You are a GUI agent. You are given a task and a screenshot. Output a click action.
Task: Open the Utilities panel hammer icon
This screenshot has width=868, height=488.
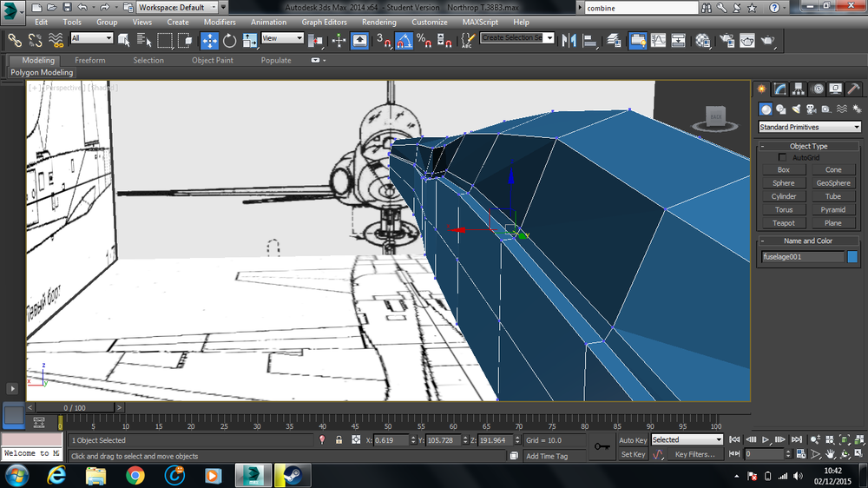854,89
